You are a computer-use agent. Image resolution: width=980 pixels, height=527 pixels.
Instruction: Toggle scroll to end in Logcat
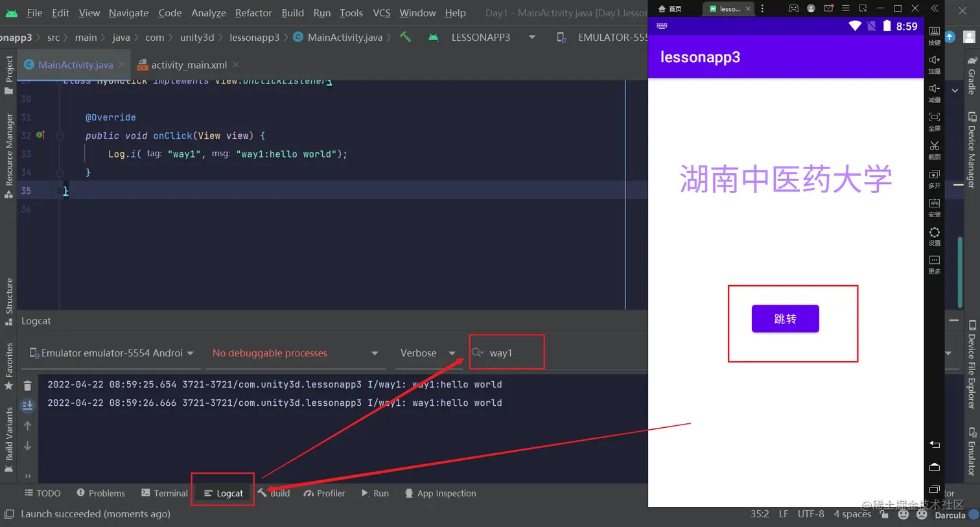pos(27,406)
